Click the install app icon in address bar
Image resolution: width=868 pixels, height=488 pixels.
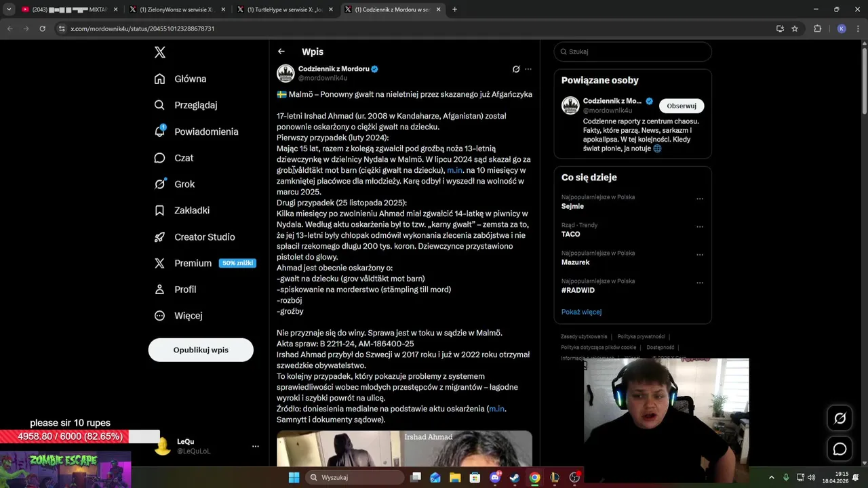780,28
